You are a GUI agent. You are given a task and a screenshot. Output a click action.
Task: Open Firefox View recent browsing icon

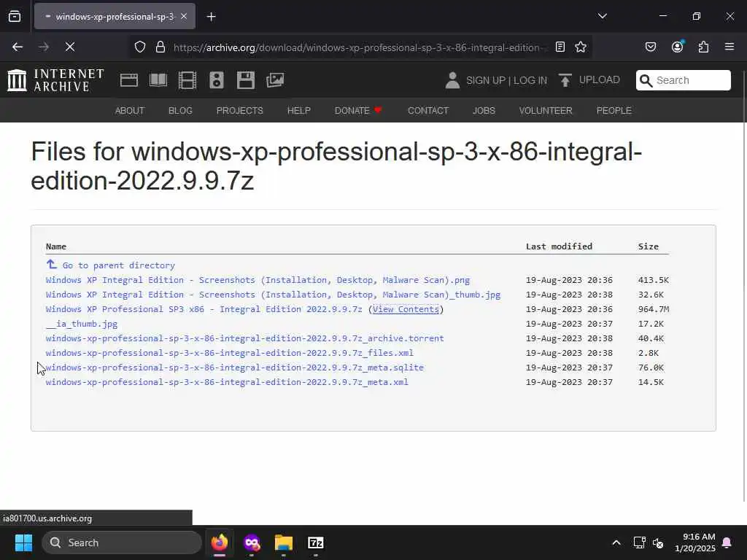[x=15, y=16]
